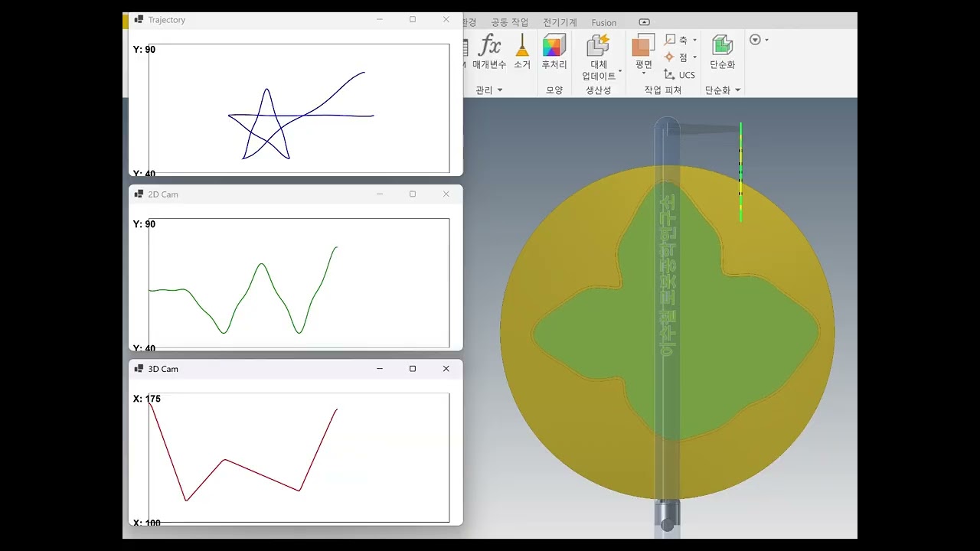Minimize the 3D Cam window
Image resolution: width=980 pixels, height=551 pixels.
click(x=379, y=369)
